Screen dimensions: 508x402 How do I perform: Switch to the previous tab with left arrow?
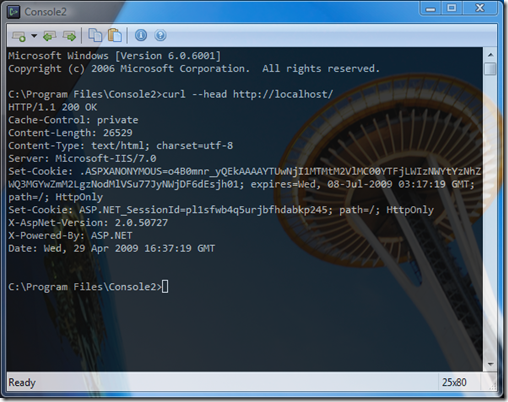(49, 36)
